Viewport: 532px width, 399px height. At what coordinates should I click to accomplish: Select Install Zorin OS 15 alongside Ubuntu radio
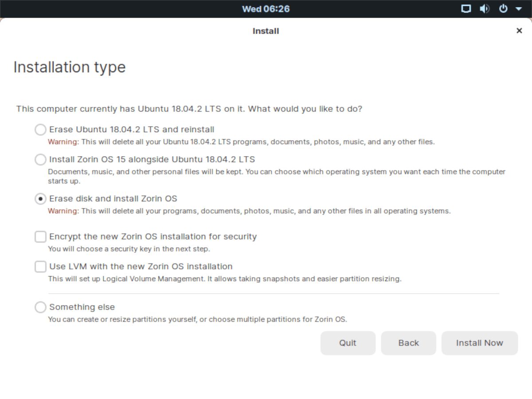tap(40, 159)
